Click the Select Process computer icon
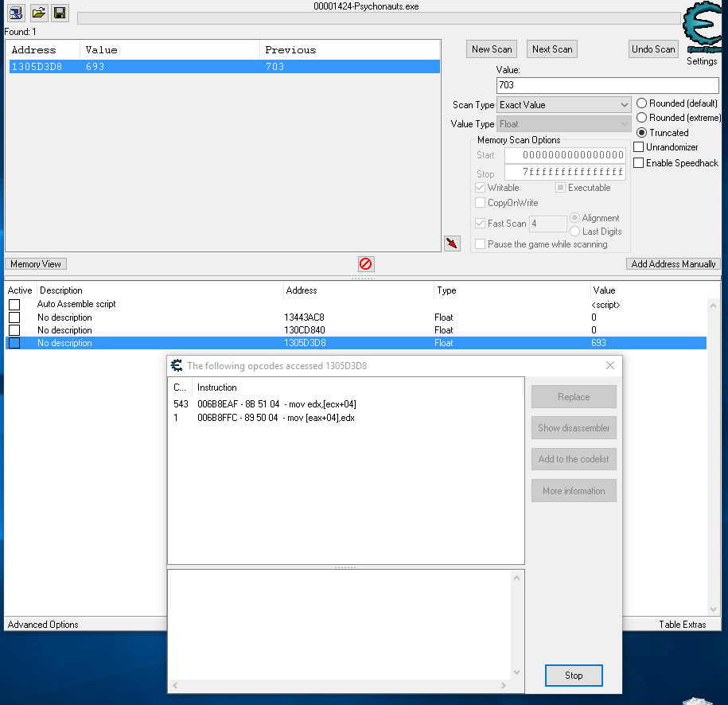This screenshot has width=728, height=705. 16,14
